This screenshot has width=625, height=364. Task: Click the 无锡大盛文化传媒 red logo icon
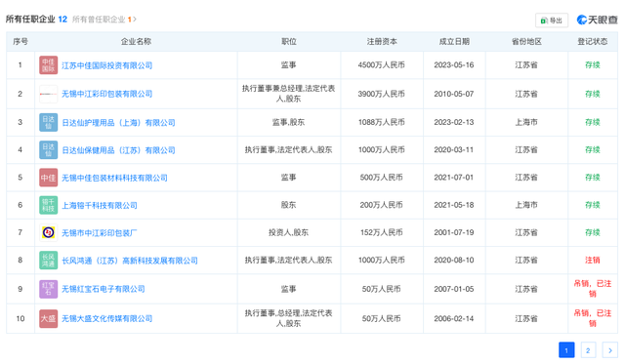tap(48, 318)
